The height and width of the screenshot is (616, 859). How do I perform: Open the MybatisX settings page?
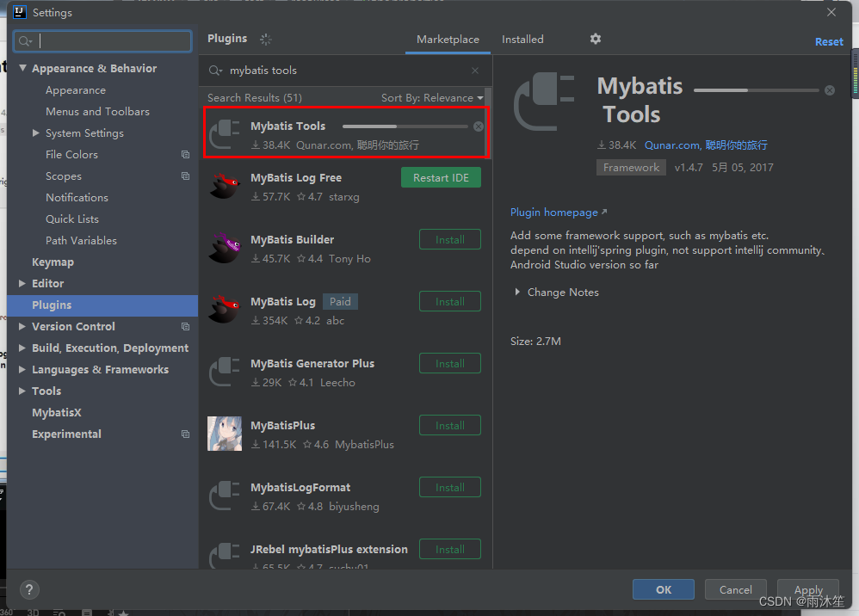click(x=57, y=413)
